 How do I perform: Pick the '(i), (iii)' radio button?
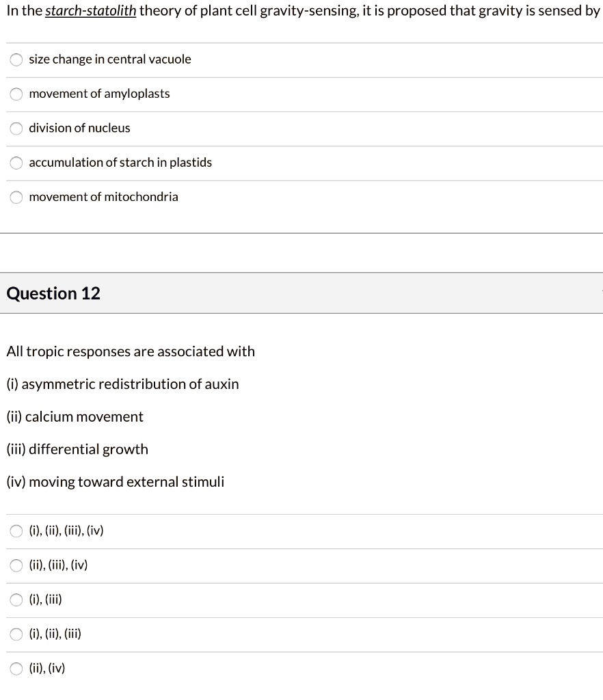(16, 600)
